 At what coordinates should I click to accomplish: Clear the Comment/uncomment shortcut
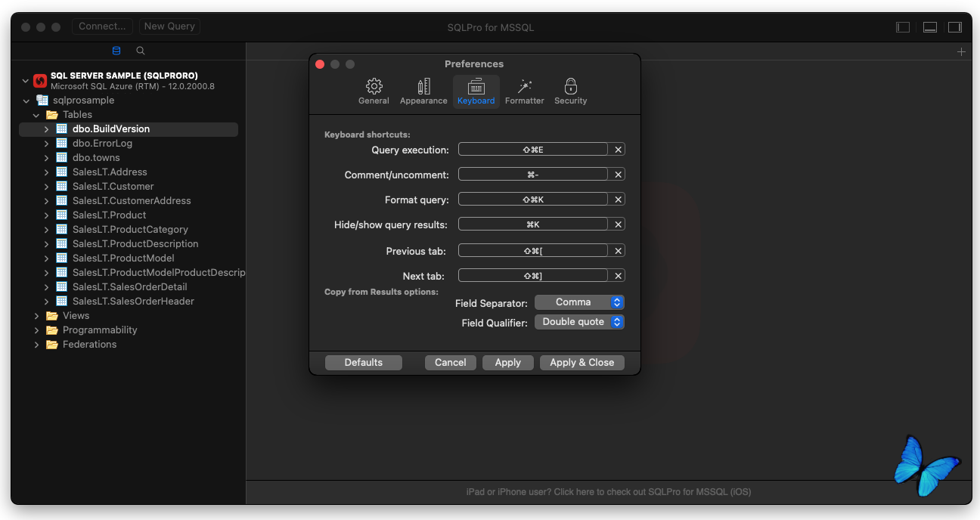tap(618, 175)
